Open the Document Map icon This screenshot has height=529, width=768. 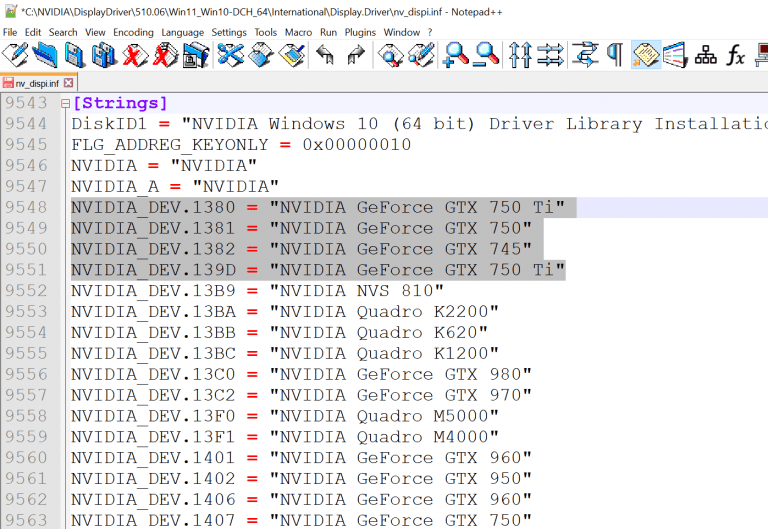706,54
